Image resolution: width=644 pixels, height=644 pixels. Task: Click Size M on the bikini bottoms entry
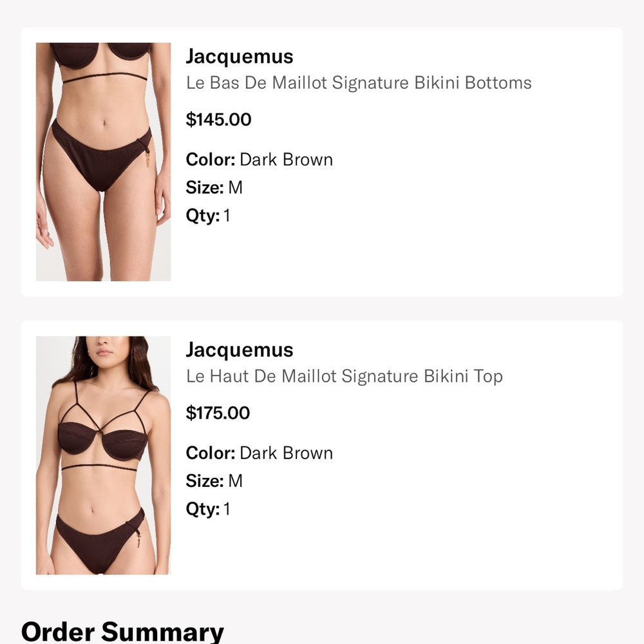pos(236,187)
